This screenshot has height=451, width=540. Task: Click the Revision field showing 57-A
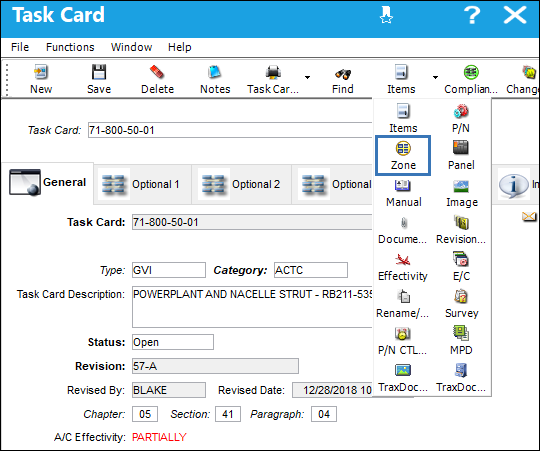pos(215,366)
